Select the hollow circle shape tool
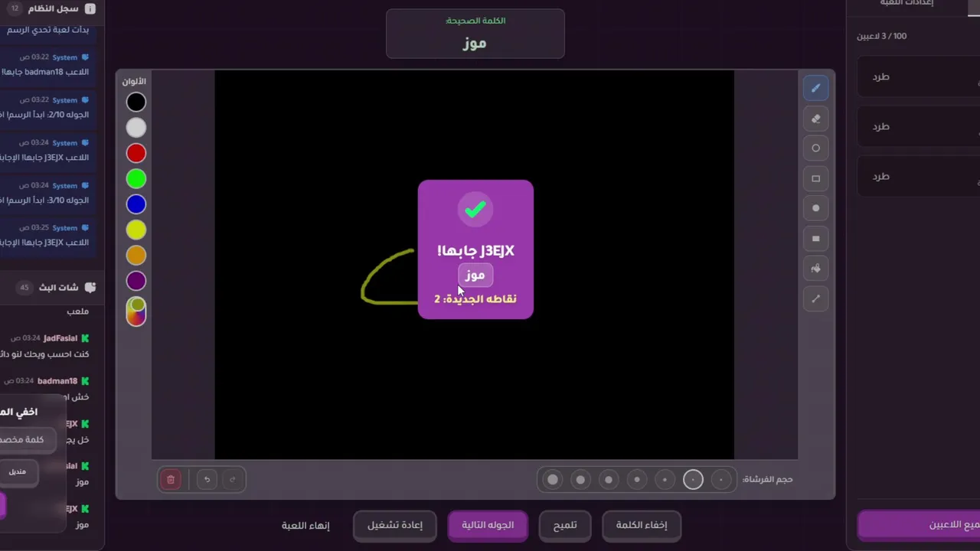 point(815,148)
